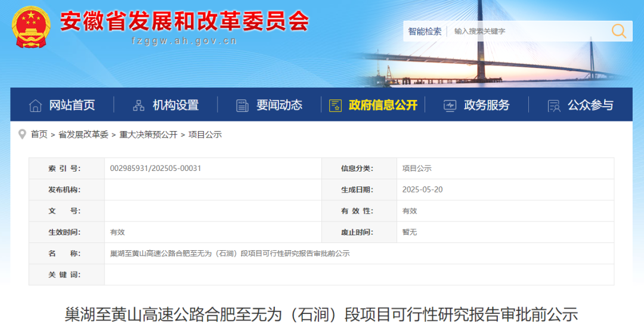Click the 关键词 label cell
The height and width of the screenshot is (330, 644).
tap(67, 275)
